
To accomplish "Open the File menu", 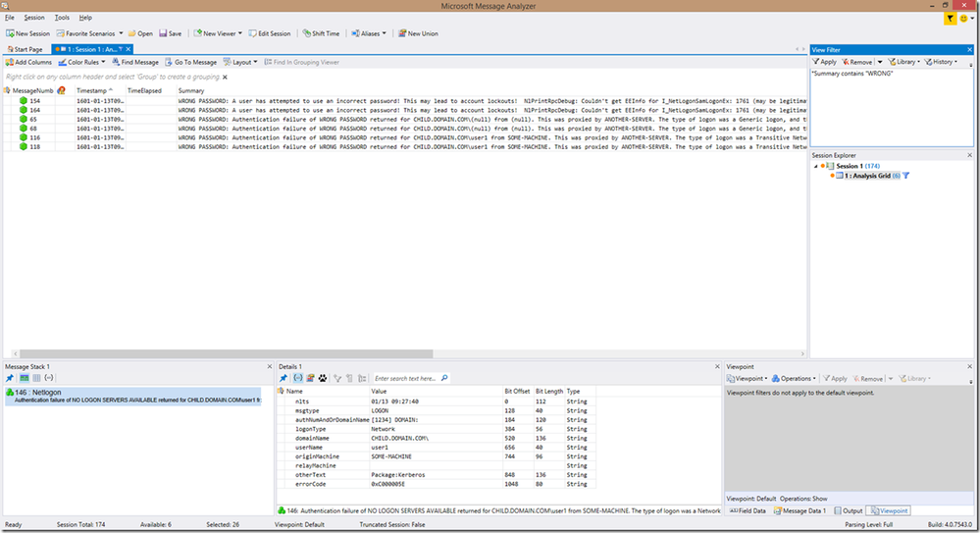I will (x=10, y=18).
